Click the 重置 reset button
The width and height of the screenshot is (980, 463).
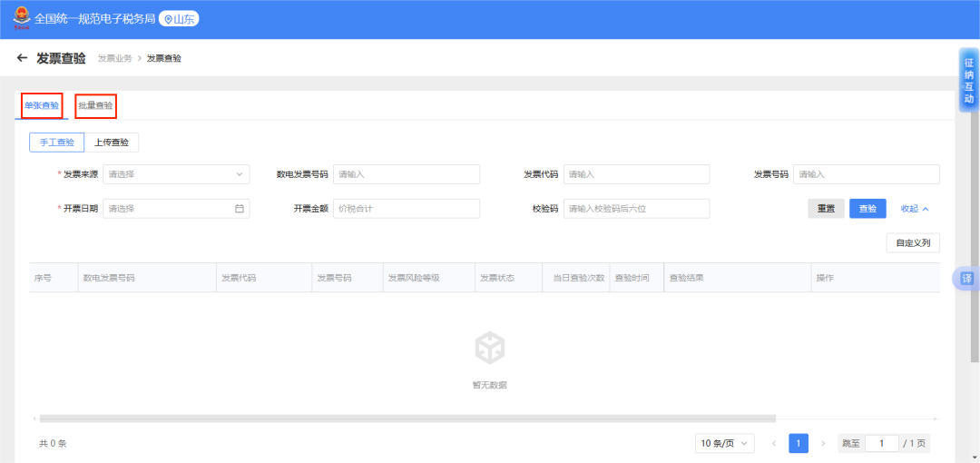coord(826,209)
